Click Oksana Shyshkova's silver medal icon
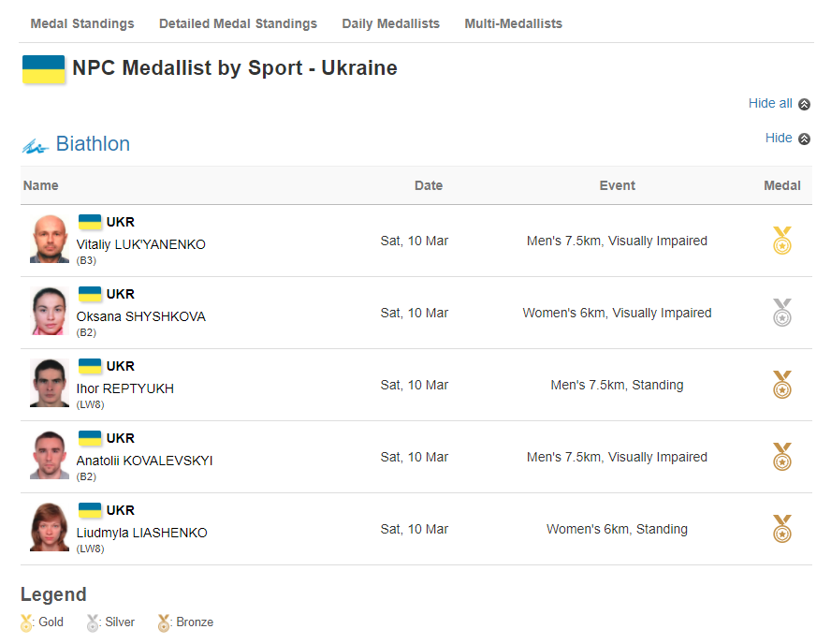Image resolution: width=831 pixels, height=644 pixels. coord(781,313)
